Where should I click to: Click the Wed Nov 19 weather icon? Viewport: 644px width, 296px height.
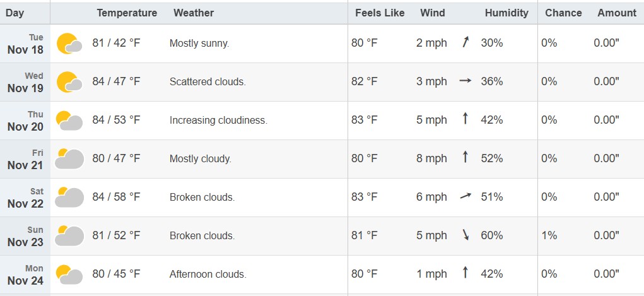69,82
